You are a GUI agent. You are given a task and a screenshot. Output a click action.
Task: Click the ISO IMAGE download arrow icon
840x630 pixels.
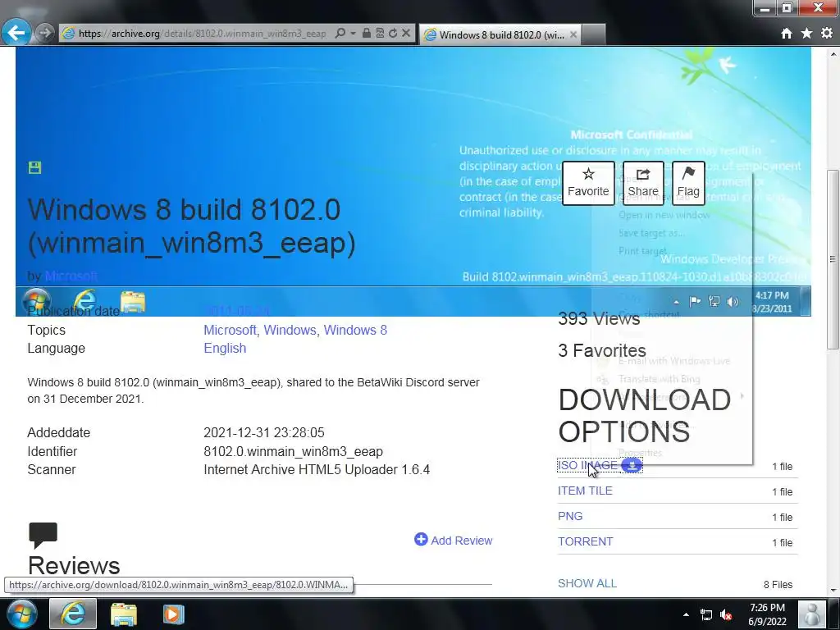point(632,466)
